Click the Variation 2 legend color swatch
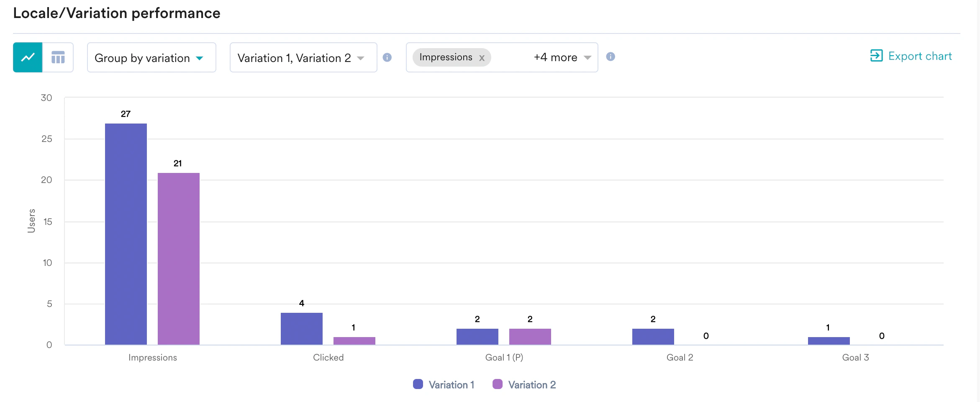This screenshot has width=980, height=402. tap(498, 384)
